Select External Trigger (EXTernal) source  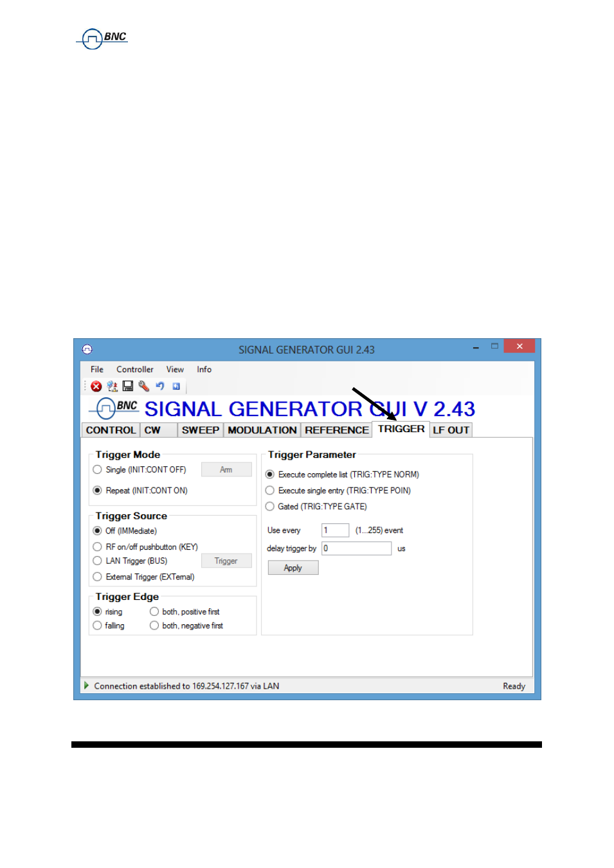click(x=143, y=577)
